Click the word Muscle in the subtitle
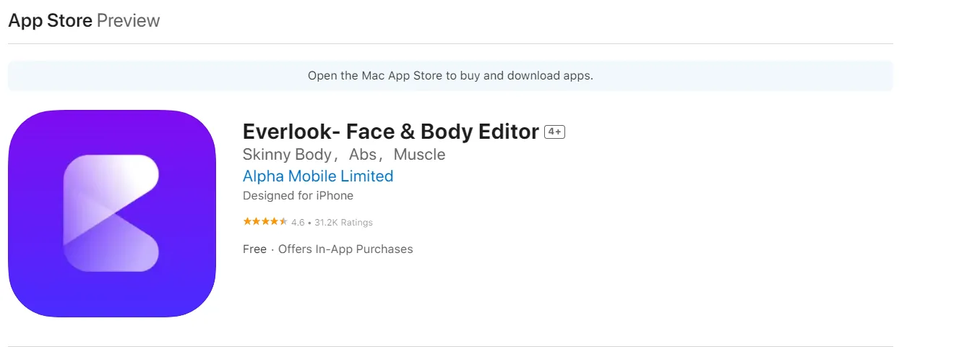Image resolution: width=980 pixels, height=347 pixels. [x=419, y=155]
